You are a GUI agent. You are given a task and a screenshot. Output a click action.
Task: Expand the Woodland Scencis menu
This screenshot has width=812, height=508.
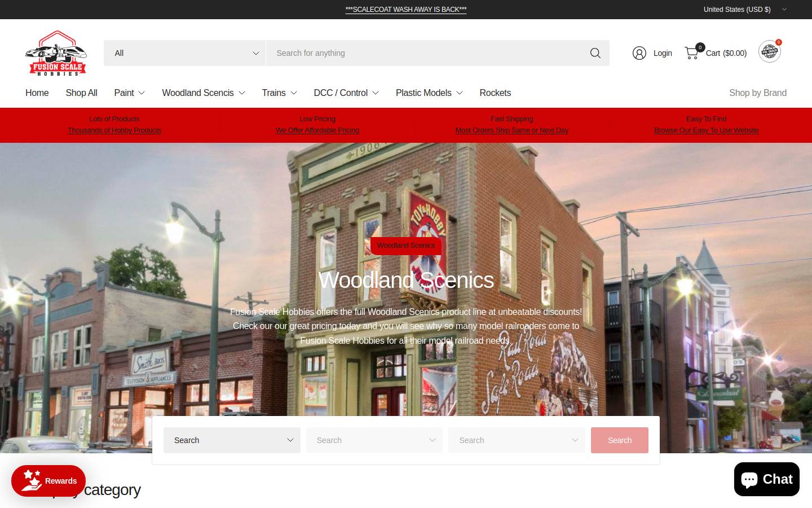(204, 93)
